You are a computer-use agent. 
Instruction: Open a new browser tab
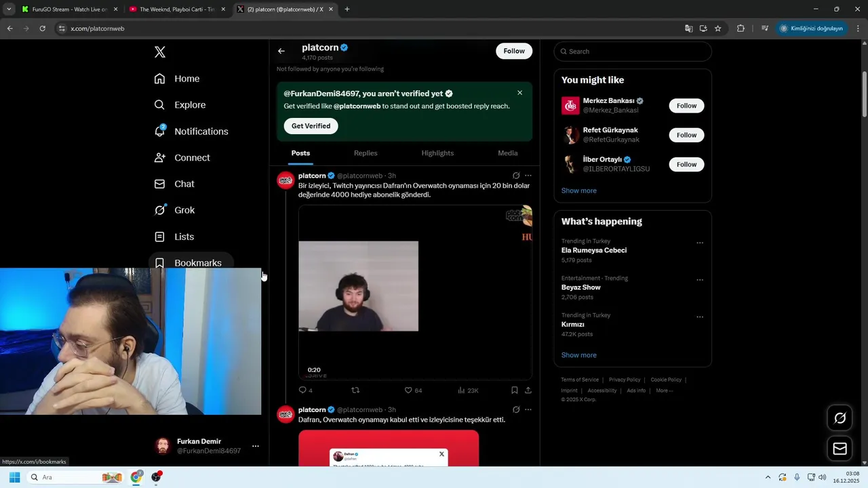click(347, 9)
